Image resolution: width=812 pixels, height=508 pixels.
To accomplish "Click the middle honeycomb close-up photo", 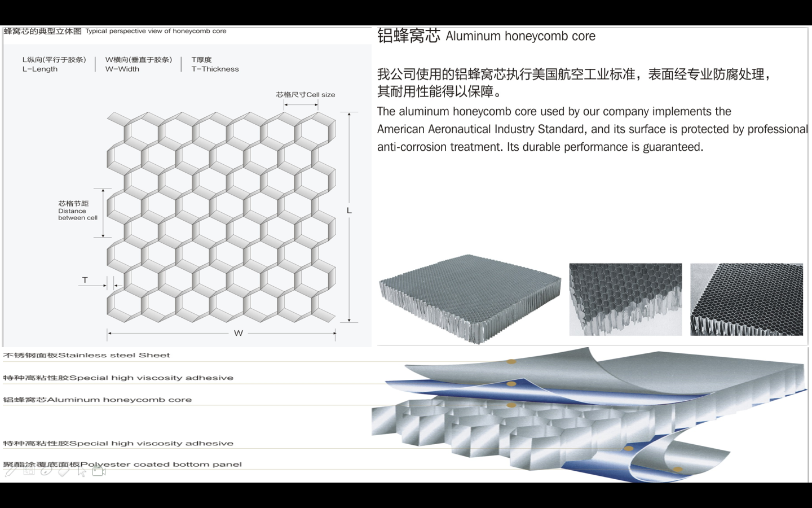I will 625,299.
